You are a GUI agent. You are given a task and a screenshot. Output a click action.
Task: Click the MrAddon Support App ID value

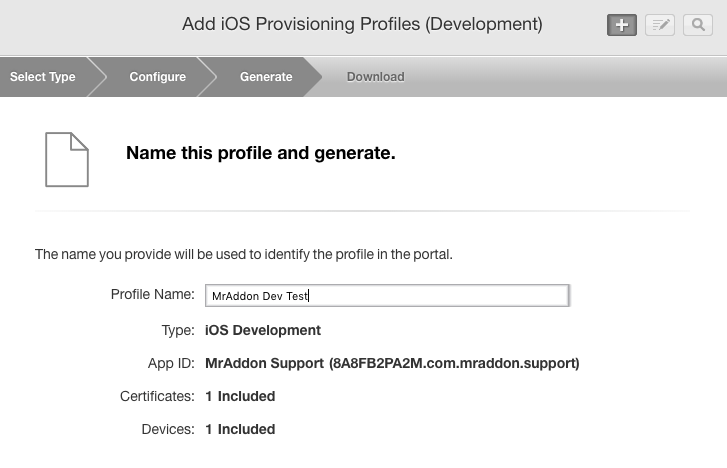coord(392,363)
